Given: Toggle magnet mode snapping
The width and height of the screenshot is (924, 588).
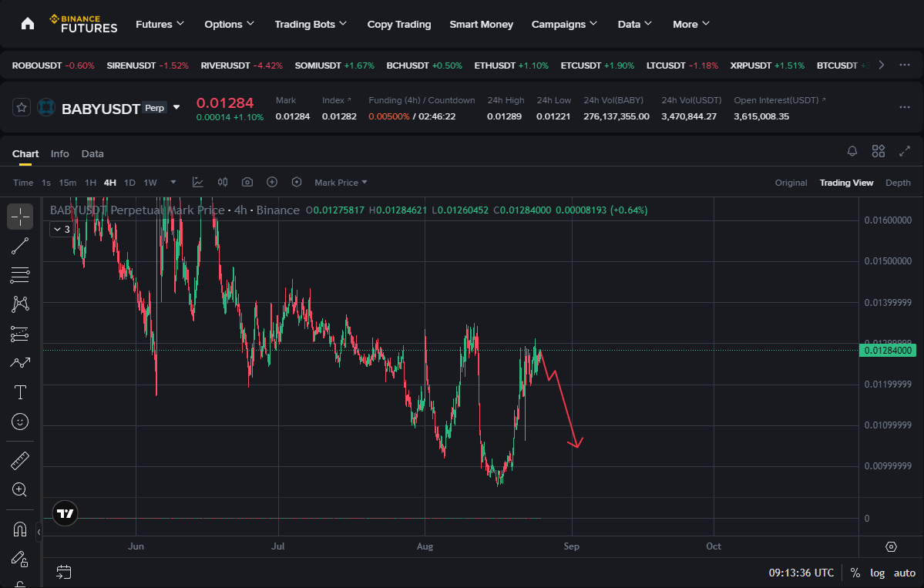Looking at the screenshot, I should [20, 529].
